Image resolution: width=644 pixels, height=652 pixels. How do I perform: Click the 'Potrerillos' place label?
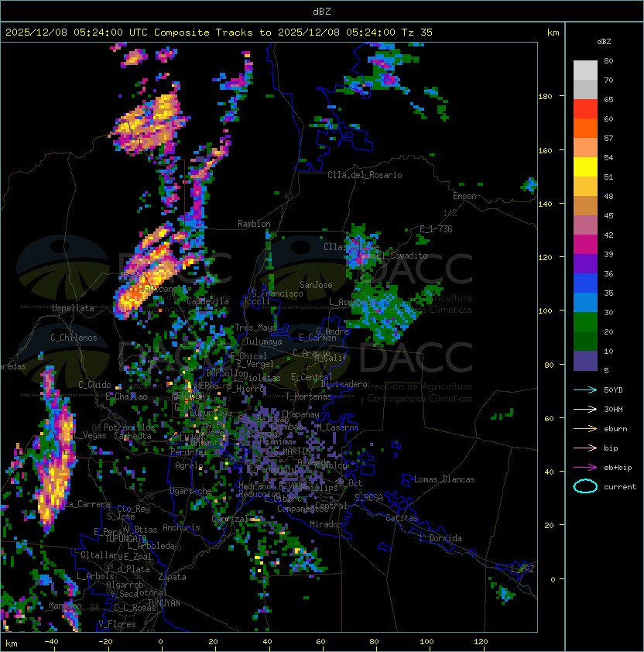129,427
